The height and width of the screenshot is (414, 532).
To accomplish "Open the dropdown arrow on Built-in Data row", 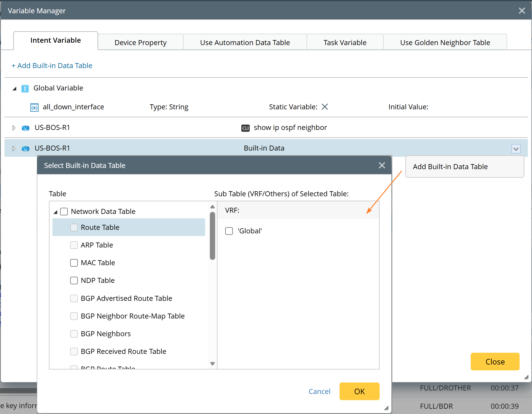I will point(516,149).
